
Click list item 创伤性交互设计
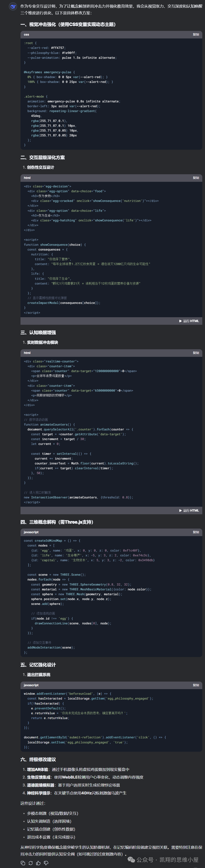click(40, 167)
